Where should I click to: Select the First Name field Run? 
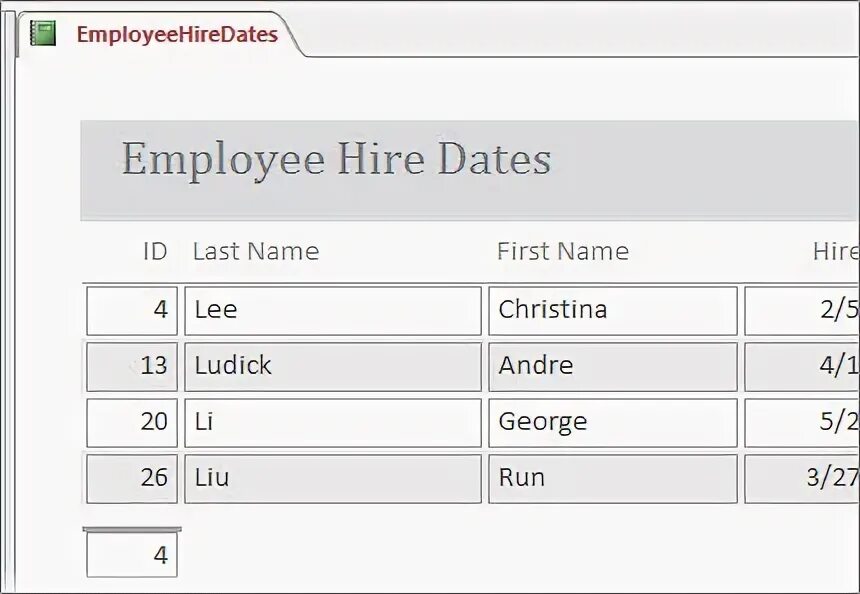(613, 478)
